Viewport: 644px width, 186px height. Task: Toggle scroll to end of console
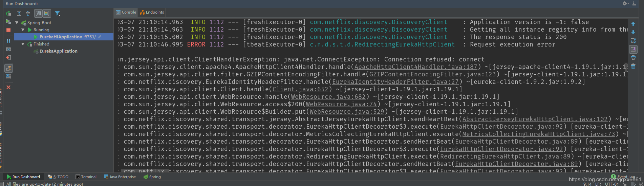tap(633, 49)
